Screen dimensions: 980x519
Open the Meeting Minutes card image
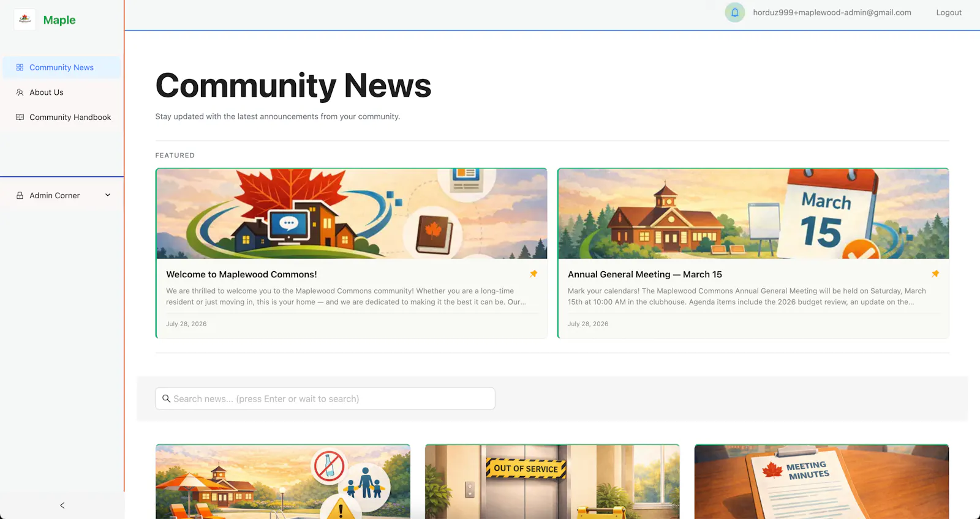click(821, 482)
